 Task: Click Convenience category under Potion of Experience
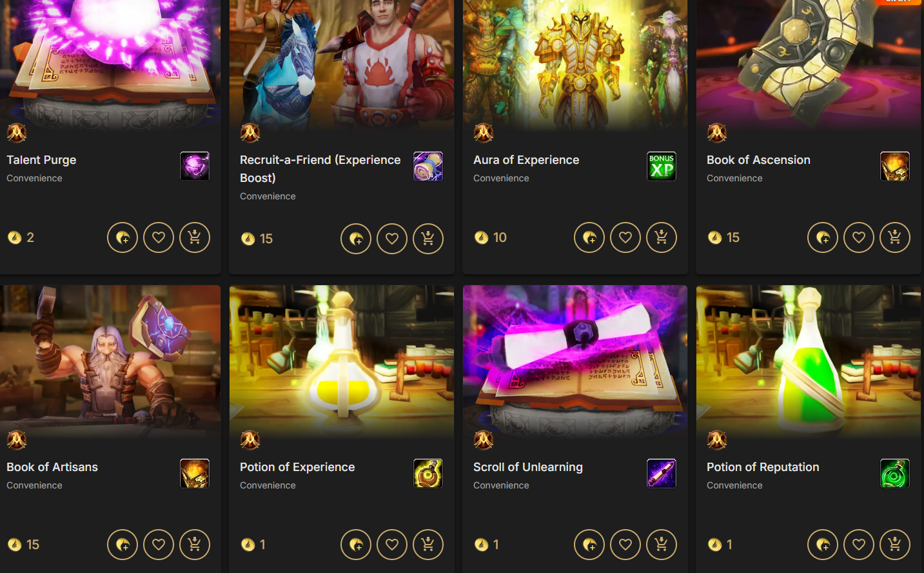[268, 485]
